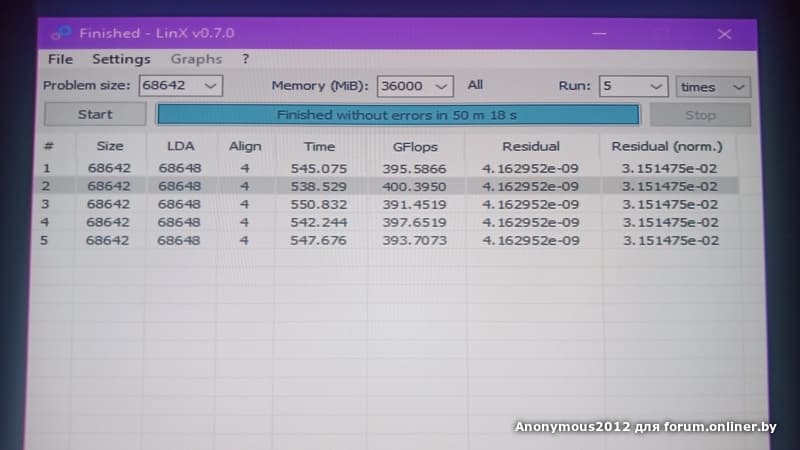
Task: Open the Settings menu
Action: (x=121, y=59)
